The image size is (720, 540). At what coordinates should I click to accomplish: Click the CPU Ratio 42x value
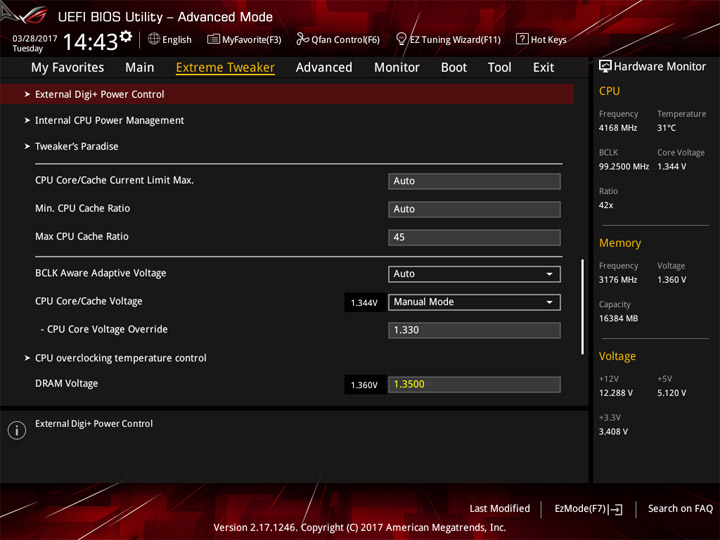click(606, 205)
